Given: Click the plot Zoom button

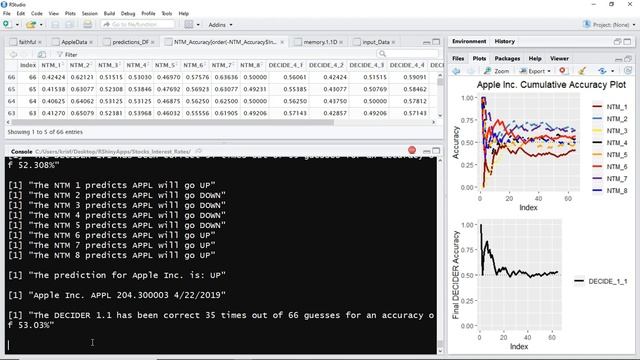Looking at the screenshot, I should click(x=496, y=71).
